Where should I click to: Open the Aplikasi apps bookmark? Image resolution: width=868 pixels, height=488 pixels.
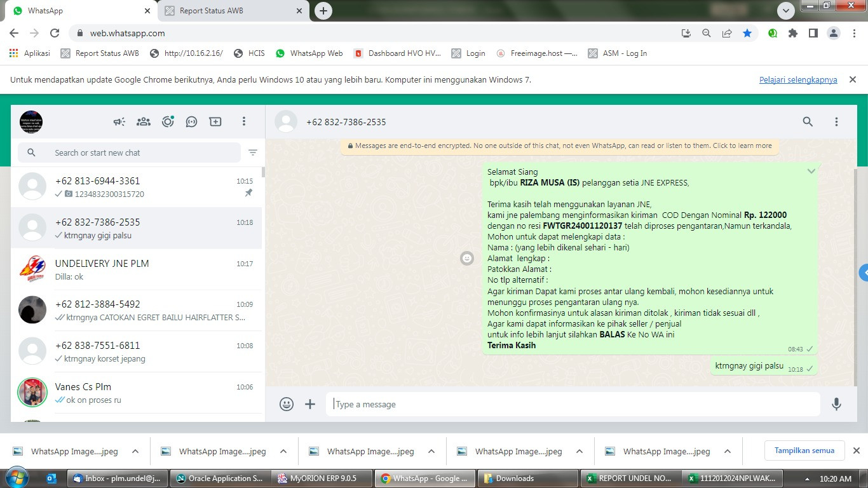(30, 53)
